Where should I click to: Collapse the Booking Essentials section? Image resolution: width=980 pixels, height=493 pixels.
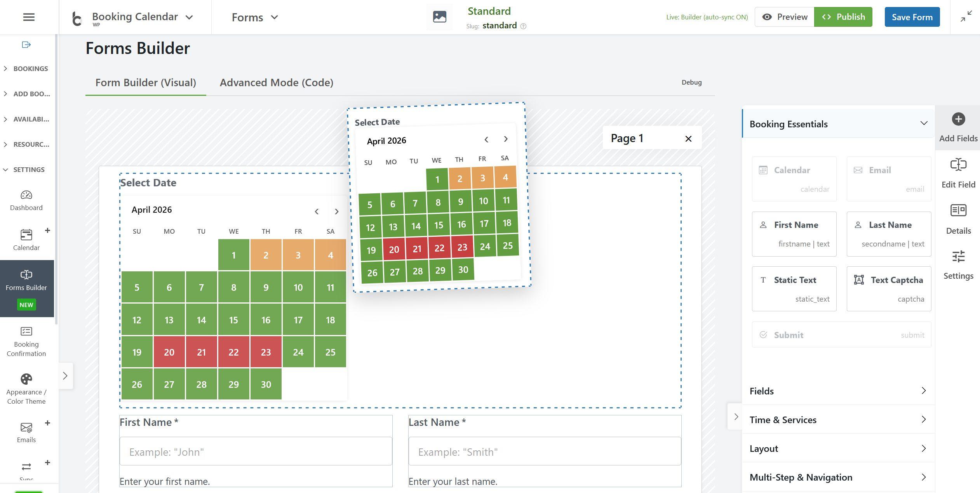(923, 123)
